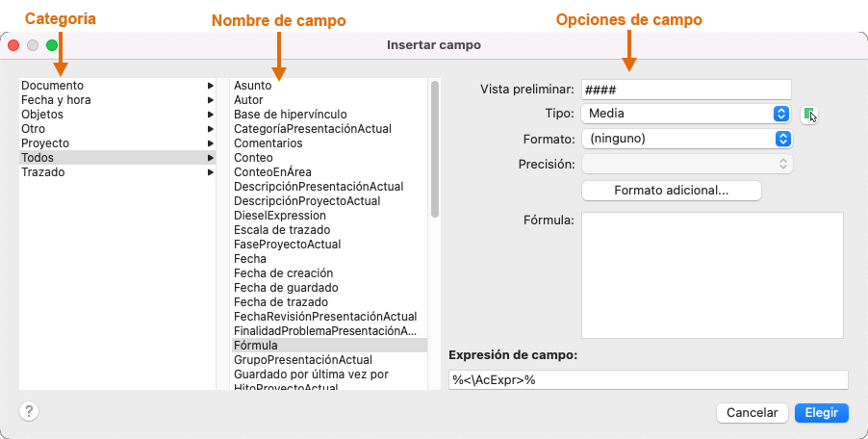Click the green cell-picker icon next to Tipo
Screen dimensions: 868x439
[x=809, y=115]
